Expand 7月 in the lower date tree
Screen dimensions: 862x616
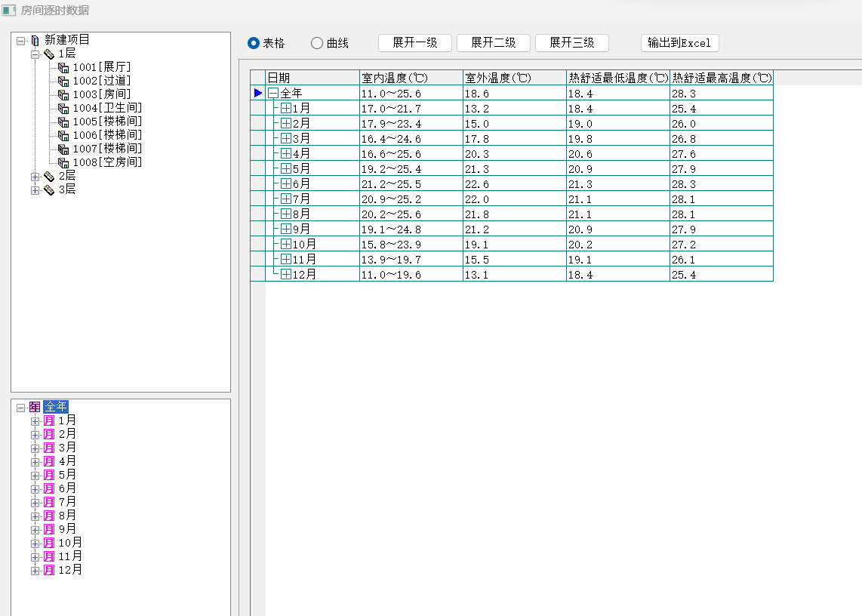pos(35,502)
